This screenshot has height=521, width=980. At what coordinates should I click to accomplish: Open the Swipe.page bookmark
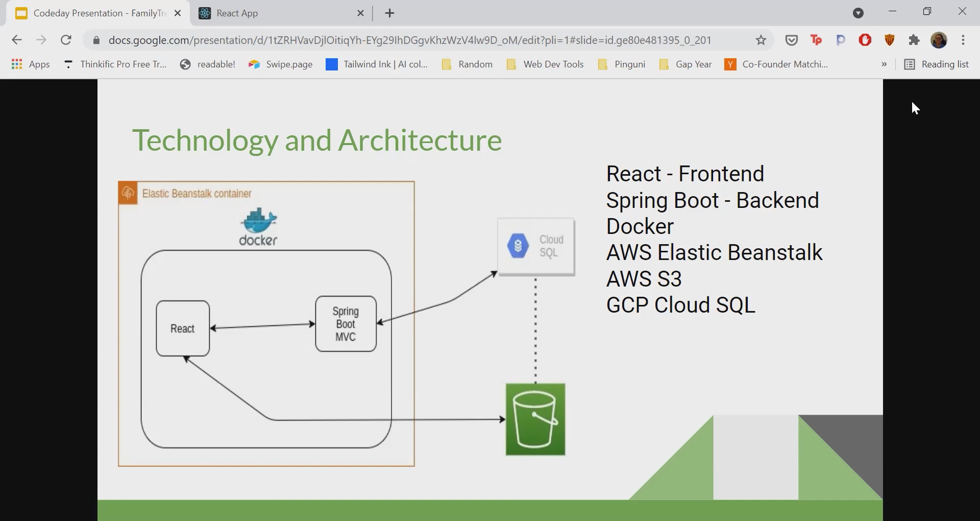point(280,64)
